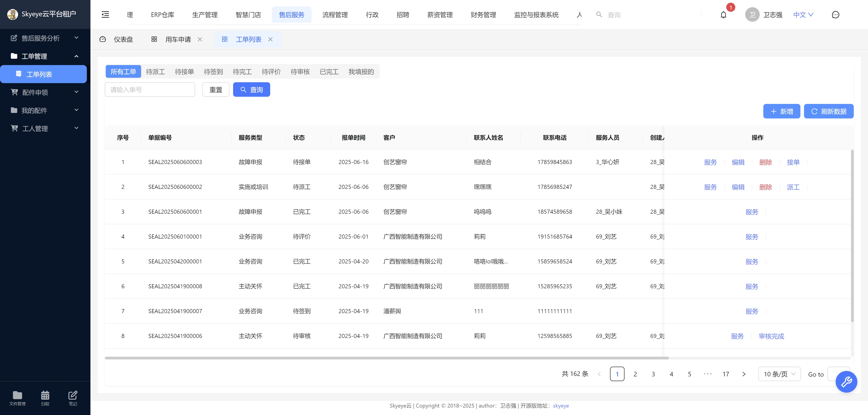Open 笔记 note icon
This screenshot has height=415, width=868.
(x=73, y=398)
